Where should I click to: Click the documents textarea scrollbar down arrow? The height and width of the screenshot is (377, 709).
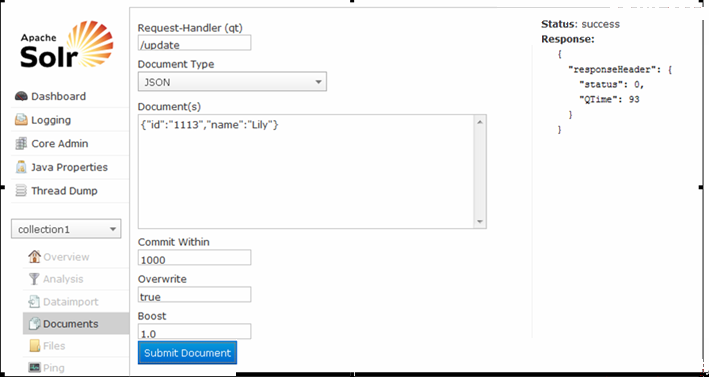(x=480, y=222)
